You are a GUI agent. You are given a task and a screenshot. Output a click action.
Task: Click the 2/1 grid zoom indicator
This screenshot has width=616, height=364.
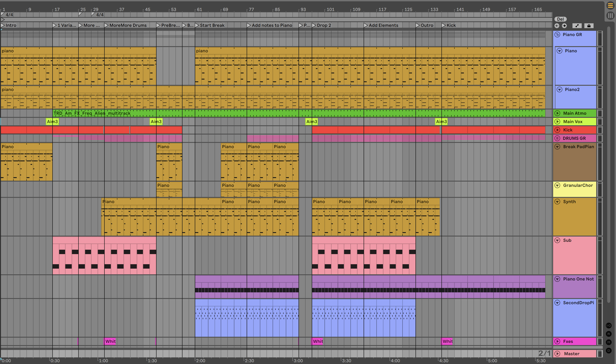click(544, 353)
